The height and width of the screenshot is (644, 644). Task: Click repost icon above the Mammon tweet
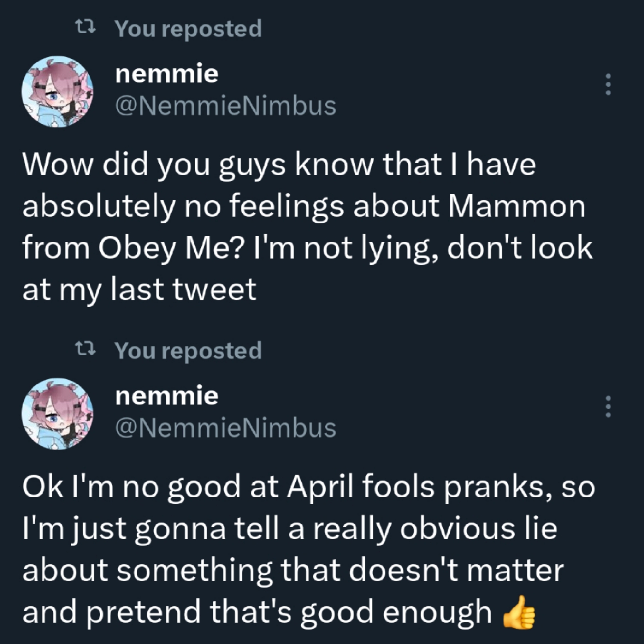(85, 27)
